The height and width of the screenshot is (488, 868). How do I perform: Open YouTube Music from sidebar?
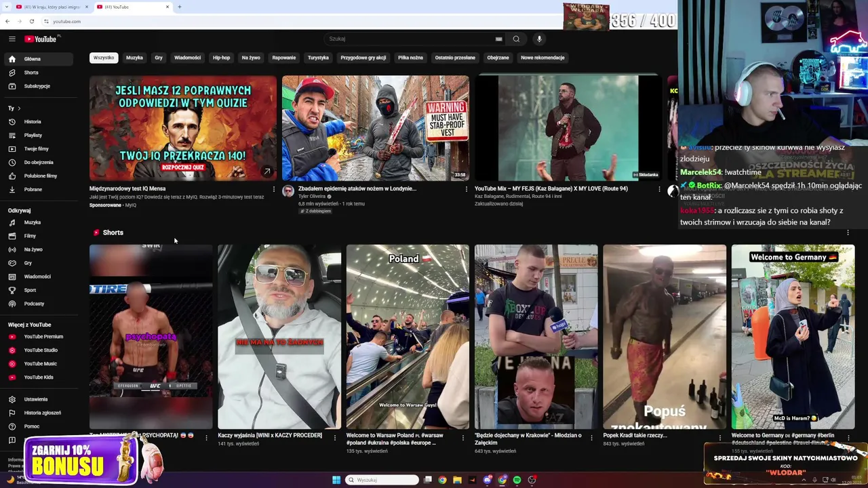point(38,364)
